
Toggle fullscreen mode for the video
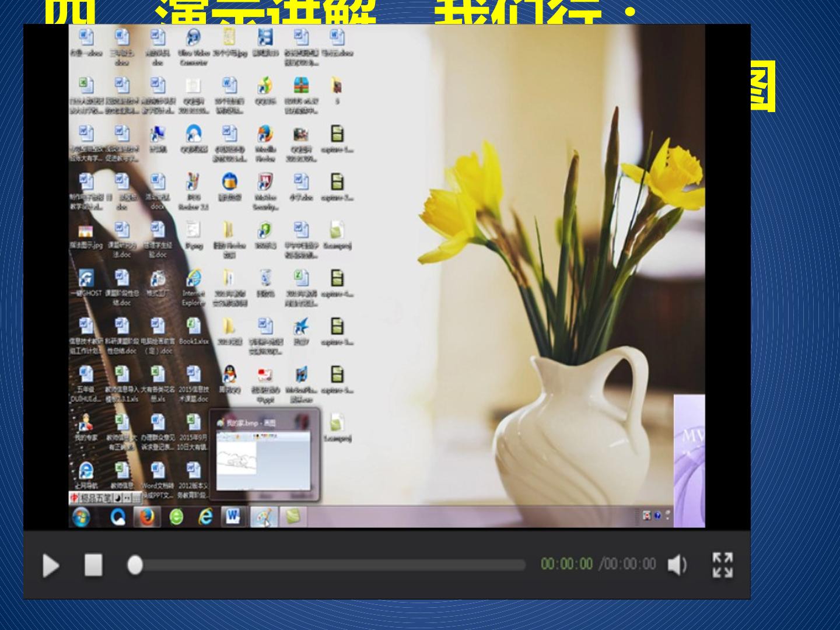pyautogui.click(x=723, y=565)
